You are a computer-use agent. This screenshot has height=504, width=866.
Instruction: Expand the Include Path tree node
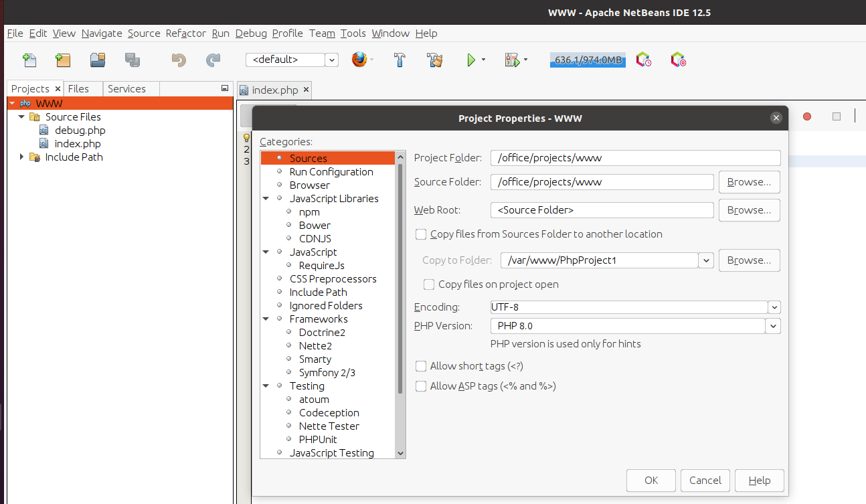coord(21,157)
